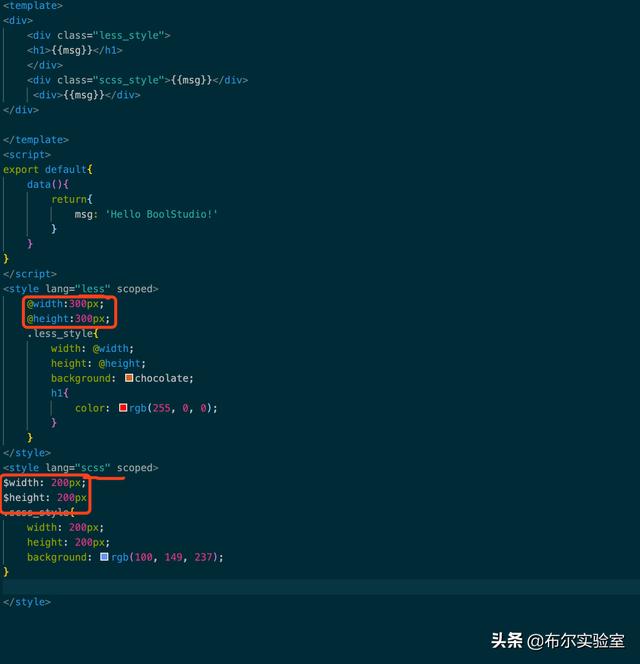The height and width of the screenshot is (664, 640).
Task: Place cursor on opening <template> tag
Action: [x=33, y=6]
